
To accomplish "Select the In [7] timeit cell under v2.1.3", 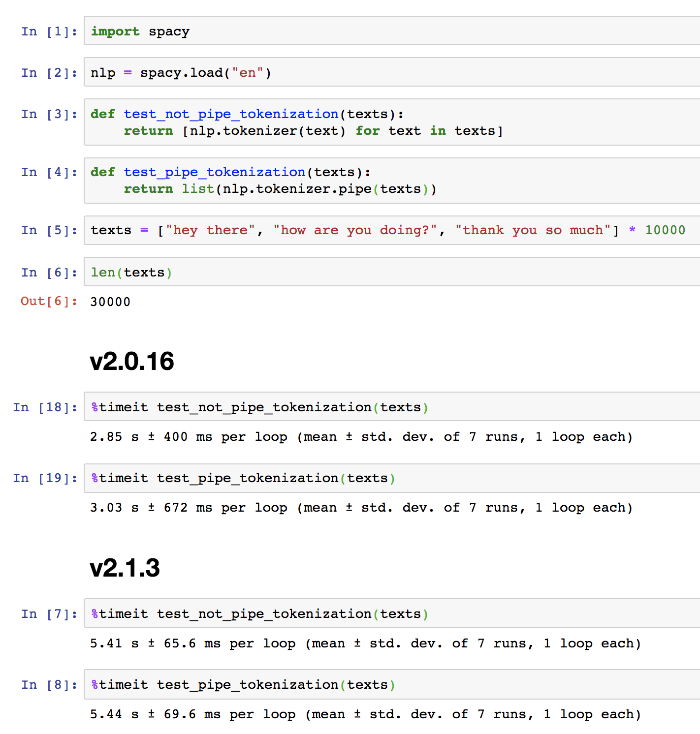I will click(258, 613).
